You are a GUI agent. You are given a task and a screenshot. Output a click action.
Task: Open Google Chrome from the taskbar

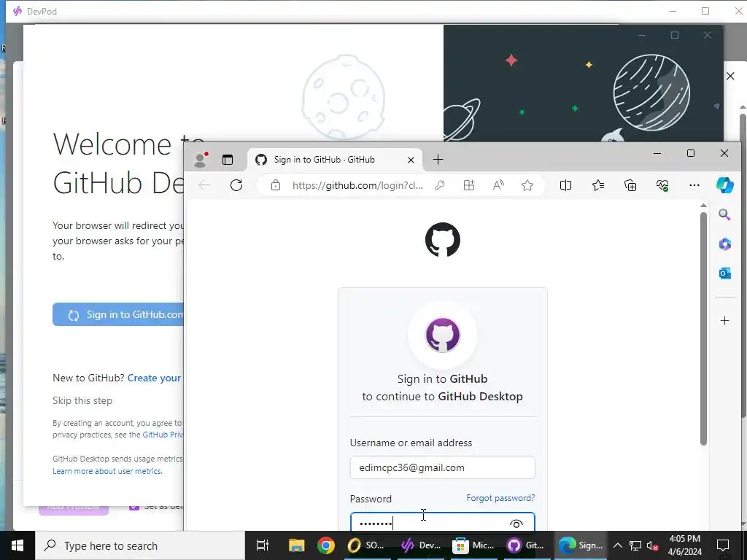[326, 545]
